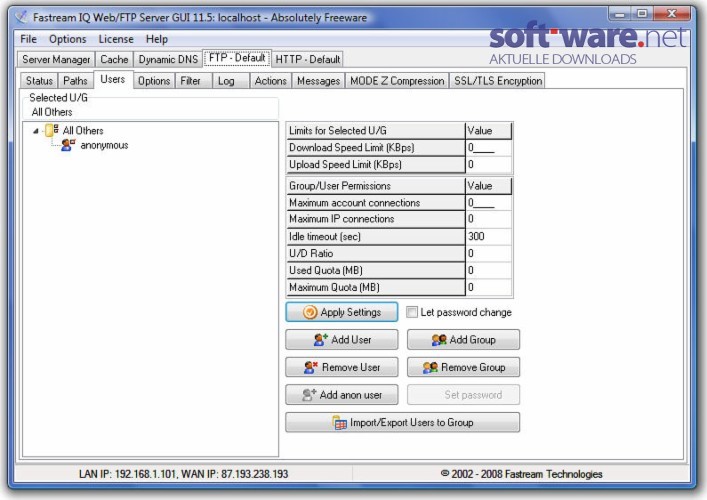Screen dimensions: 707x500
Task: Click the LAN IP status bar text
Action: point(184,474)
